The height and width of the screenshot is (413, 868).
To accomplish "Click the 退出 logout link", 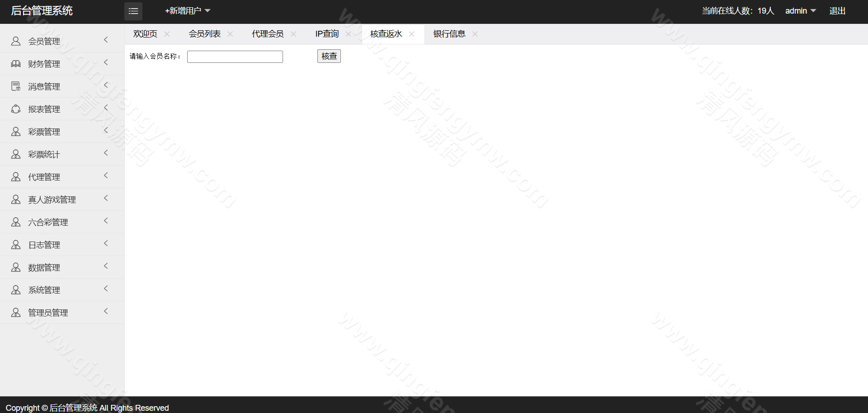I will (x=837, y=11).
